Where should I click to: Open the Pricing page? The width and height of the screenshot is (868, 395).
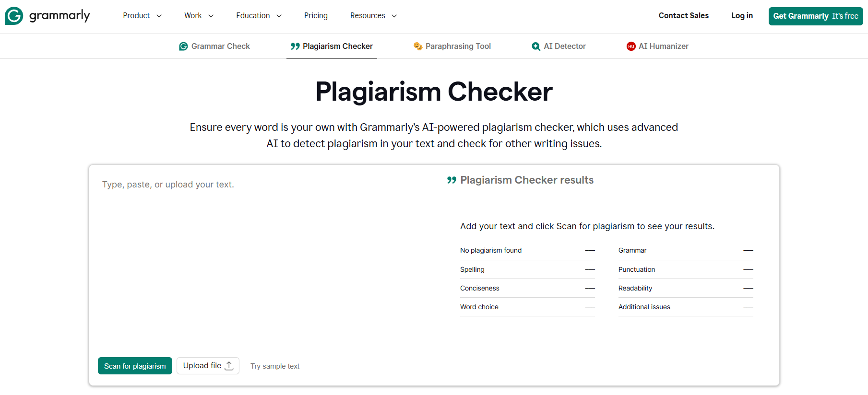tap(316, 16)
